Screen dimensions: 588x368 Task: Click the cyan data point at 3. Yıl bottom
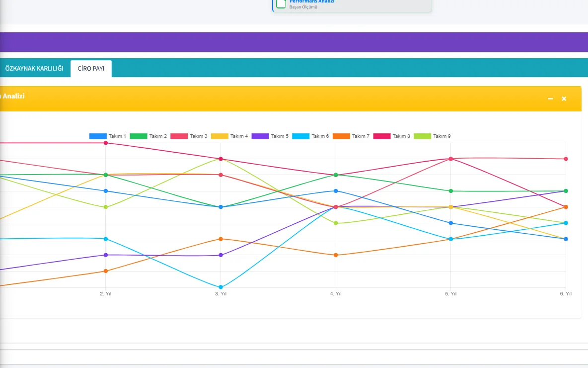(220, 287)
